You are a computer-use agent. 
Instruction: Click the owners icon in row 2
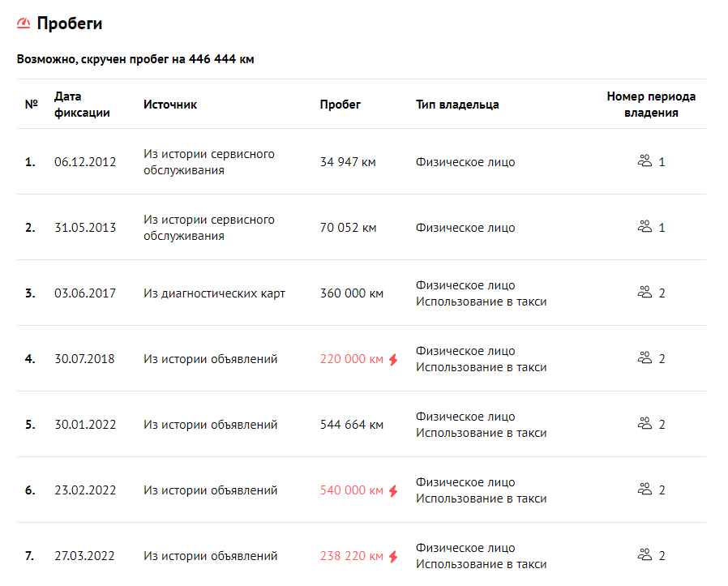point(644,227)
